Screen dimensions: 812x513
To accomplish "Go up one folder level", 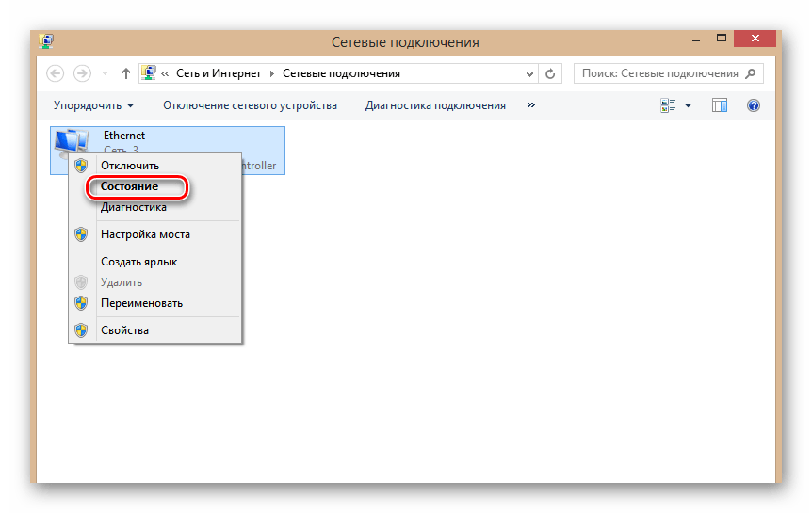I will [125, 73].
